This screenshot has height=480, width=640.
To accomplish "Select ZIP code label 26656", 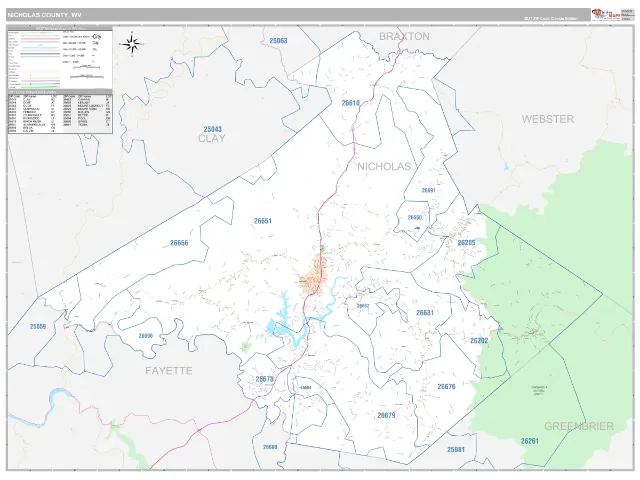I will point(179,243).
